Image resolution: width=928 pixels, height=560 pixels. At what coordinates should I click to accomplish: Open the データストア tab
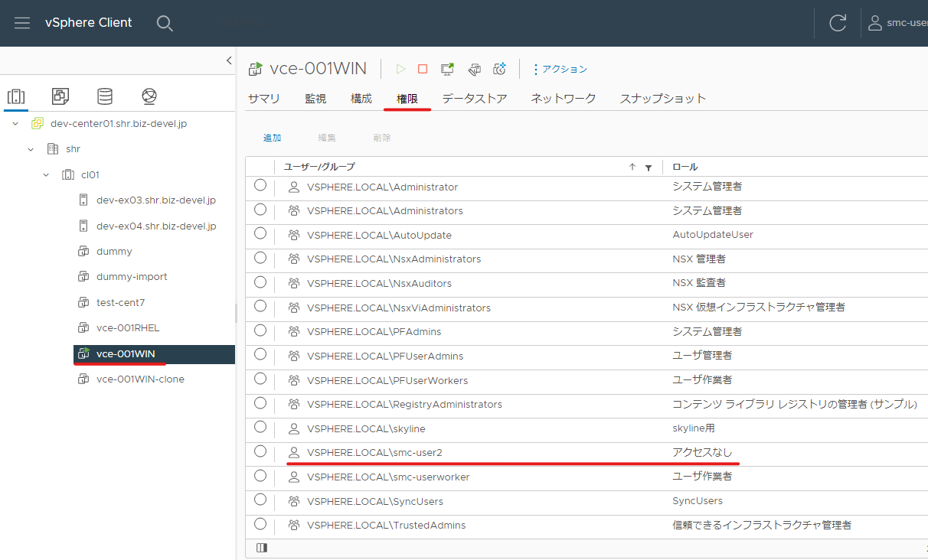[475, 99]
